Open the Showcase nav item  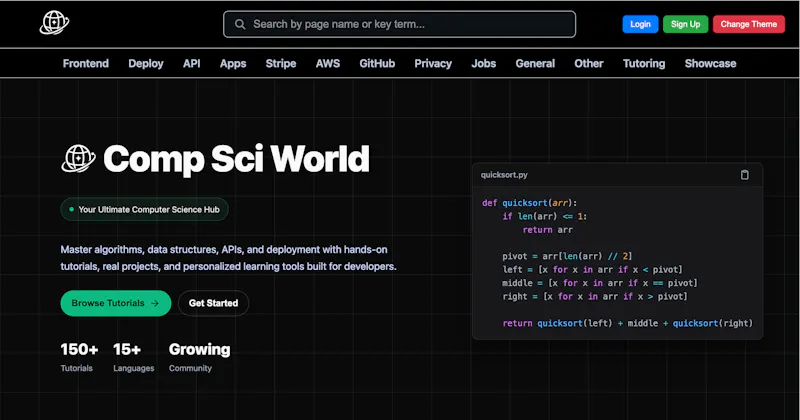[710, 63]
